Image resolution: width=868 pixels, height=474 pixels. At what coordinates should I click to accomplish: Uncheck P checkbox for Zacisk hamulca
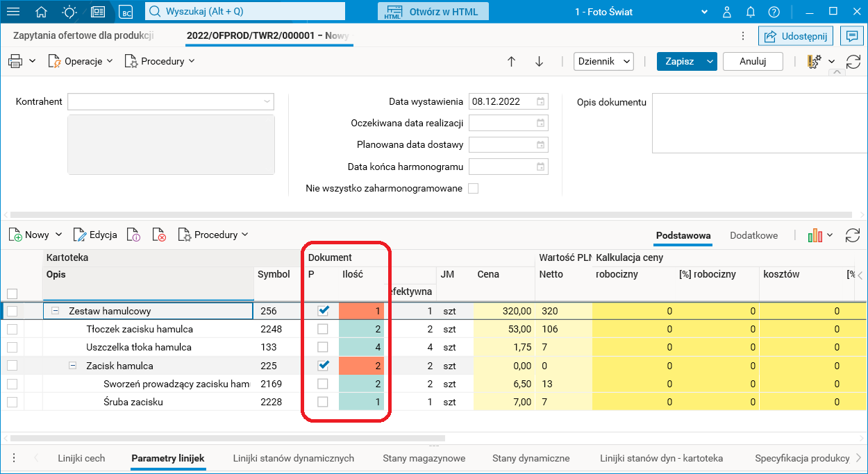click(323, 365)
